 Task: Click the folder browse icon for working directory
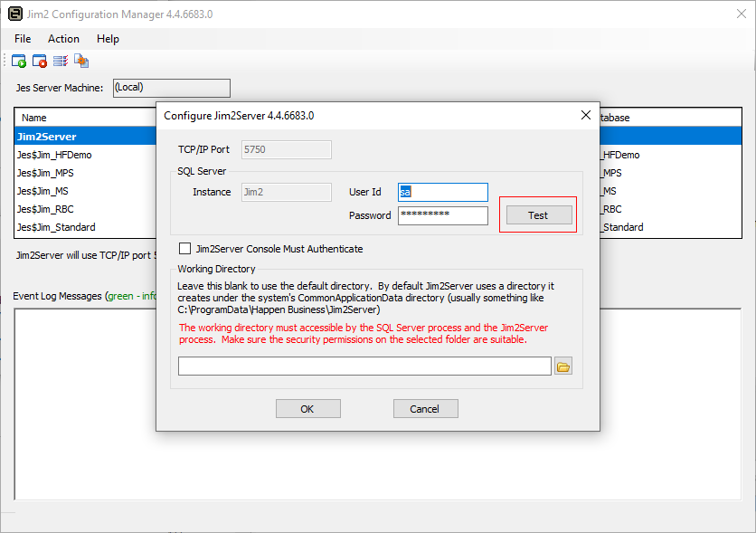coord(563,366)
